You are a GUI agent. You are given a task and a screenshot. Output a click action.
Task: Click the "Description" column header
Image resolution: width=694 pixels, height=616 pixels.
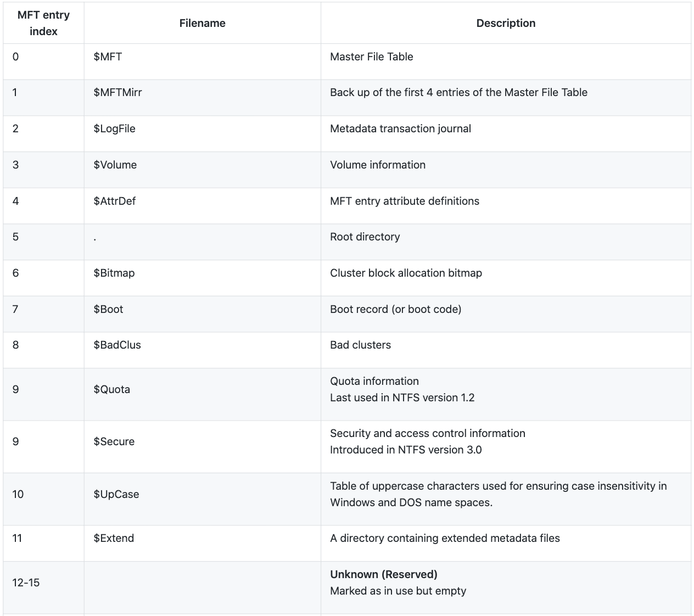pyautogui.click(x=506, y=23)
